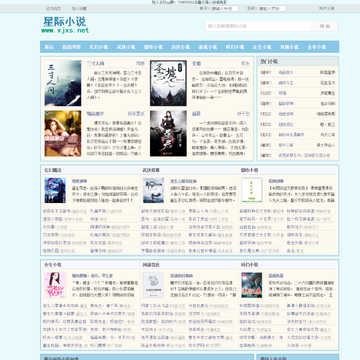360x360 pixels.
Task: Open the 三寸人间 book cover
Action: (63, 83)
